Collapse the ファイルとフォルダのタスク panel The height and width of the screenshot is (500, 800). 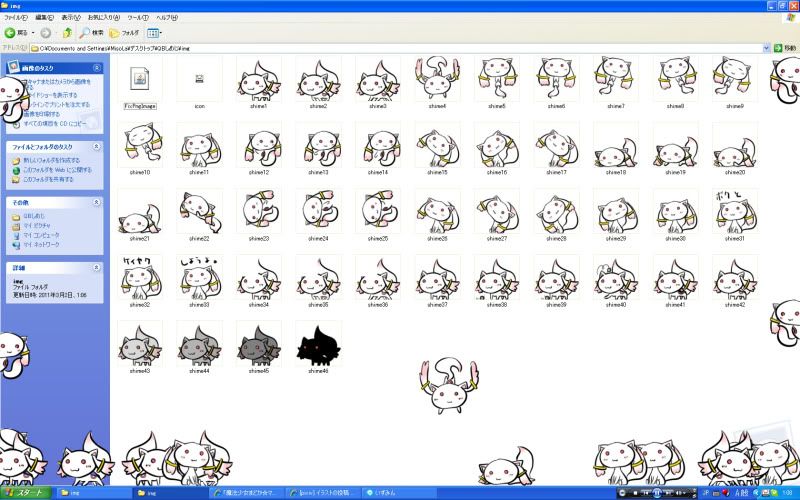96,147
